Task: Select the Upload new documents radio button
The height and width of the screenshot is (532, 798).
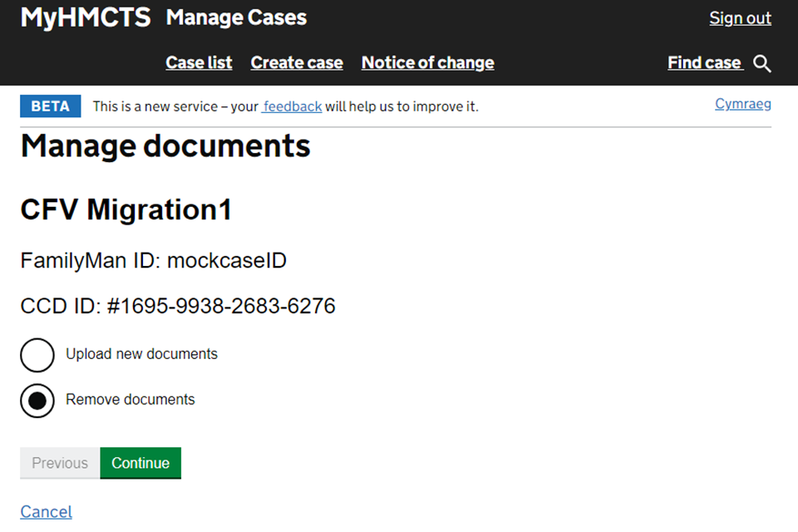Action: (37, 355)
